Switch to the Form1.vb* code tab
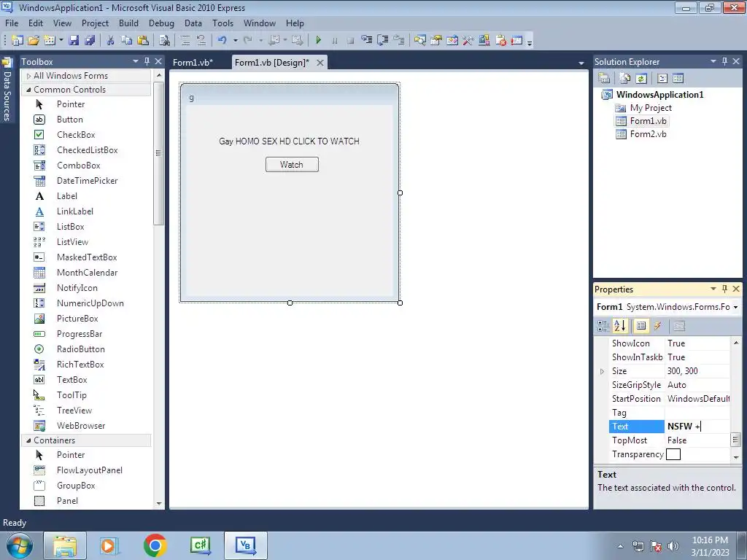 point(193,63)
